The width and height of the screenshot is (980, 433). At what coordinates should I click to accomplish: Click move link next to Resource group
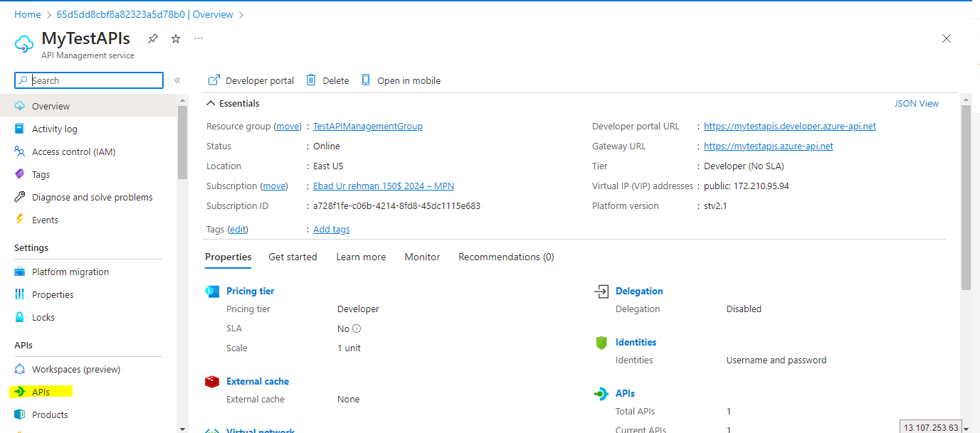(288, 126)
